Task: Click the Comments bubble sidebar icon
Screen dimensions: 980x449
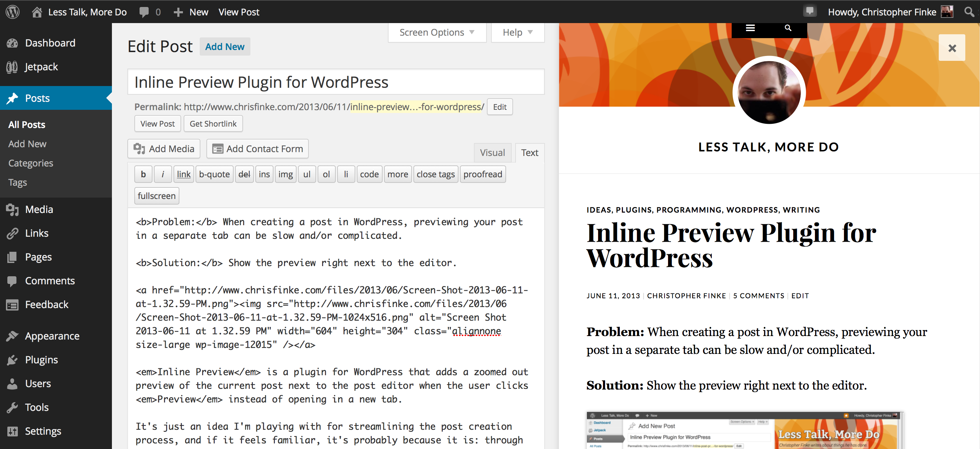Action: point(12,281)
